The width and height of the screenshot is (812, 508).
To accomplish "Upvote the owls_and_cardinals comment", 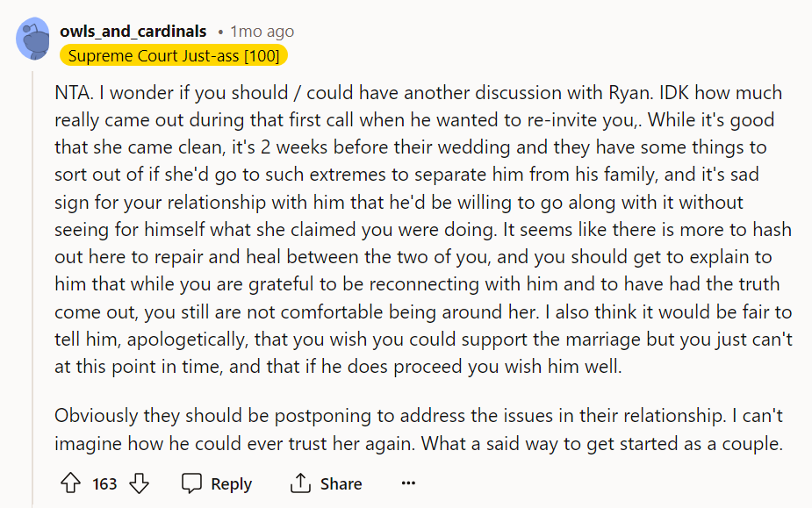I will [70, 483].
